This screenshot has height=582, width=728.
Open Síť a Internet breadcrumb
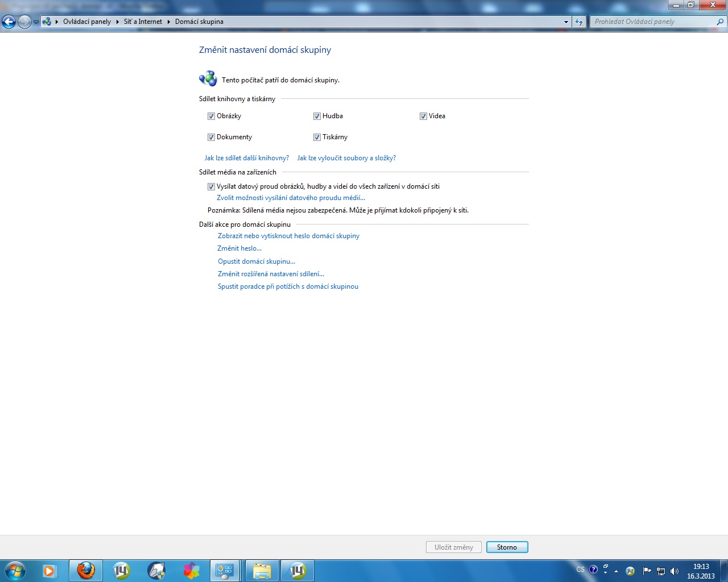pyautogui.click(x=143, y=22)
